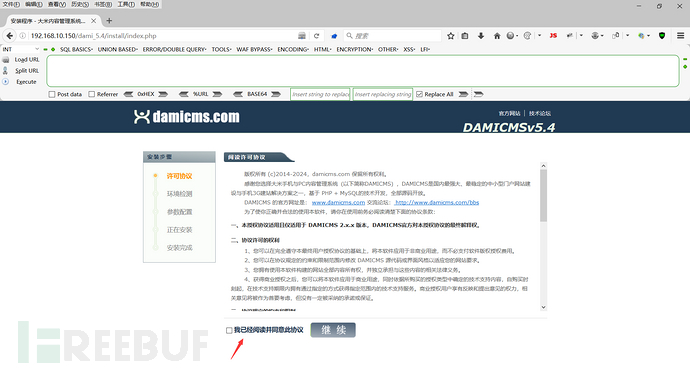
Task: Click the Load URL label
Action: [x=27, y=59]
